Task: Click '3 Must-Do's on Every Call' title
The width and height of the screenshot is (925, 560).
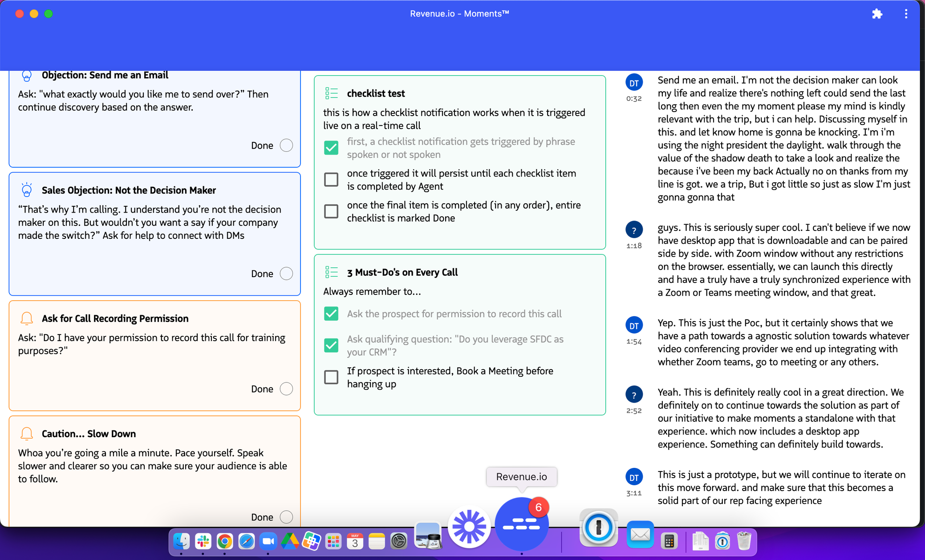Action: coord(402,272)
